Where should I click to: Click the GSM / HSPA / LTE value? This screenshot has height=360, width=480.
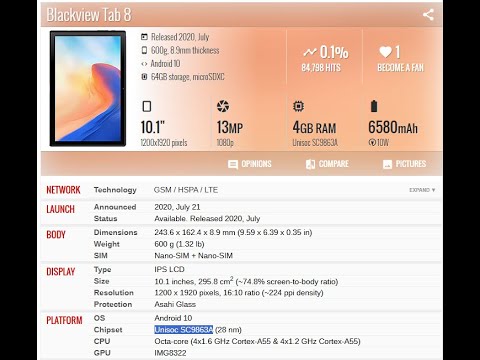186,190
